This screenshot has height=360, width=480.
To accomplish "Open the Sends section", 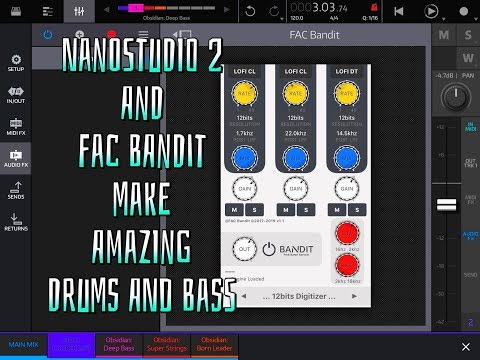I will 16,190.
